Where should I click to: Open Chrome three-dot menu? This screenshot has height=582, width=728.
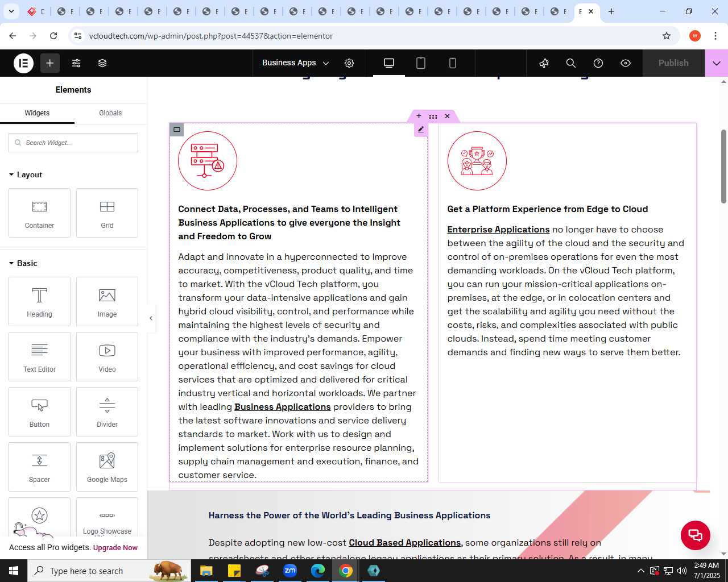point(715,36)
